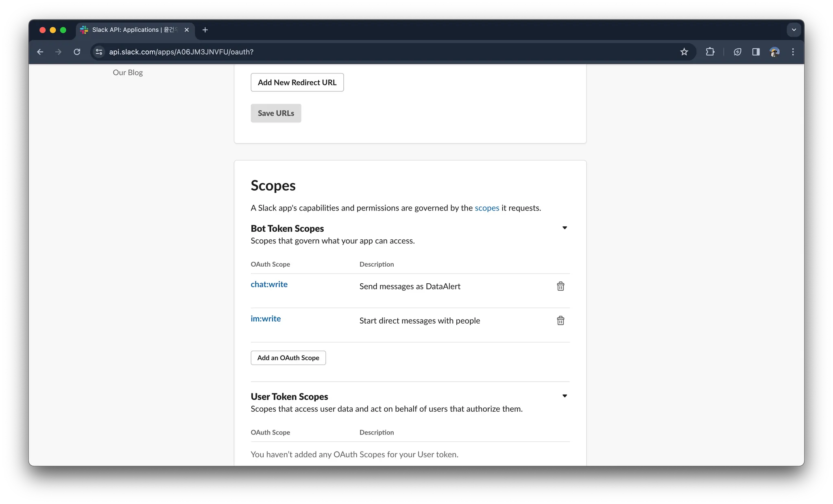Go back to previous page

pyautogui.click(x=40, y=52)
